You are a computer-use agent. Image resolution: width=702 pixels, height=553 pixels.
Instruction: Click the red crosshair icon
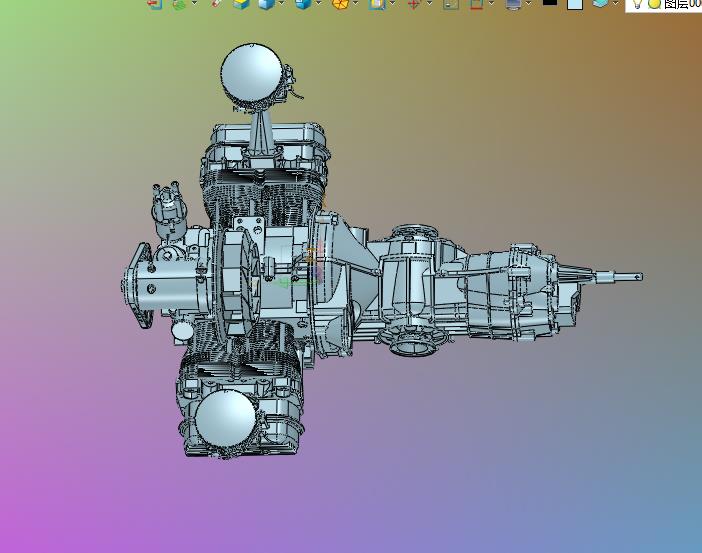(414, 4)
